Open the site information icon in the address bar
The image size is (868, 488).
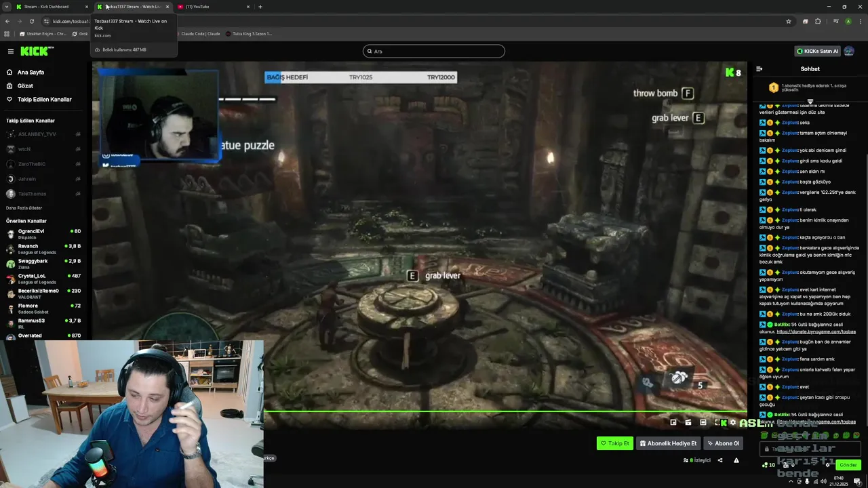click(x=46, y=21)
